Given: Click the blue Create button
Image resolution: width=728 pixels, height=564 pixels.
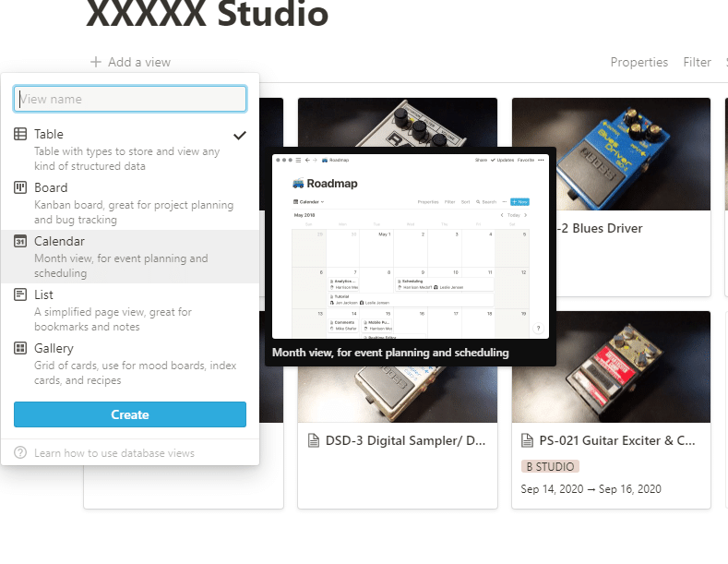Looking at the screenshot, I should pos(130,414).
